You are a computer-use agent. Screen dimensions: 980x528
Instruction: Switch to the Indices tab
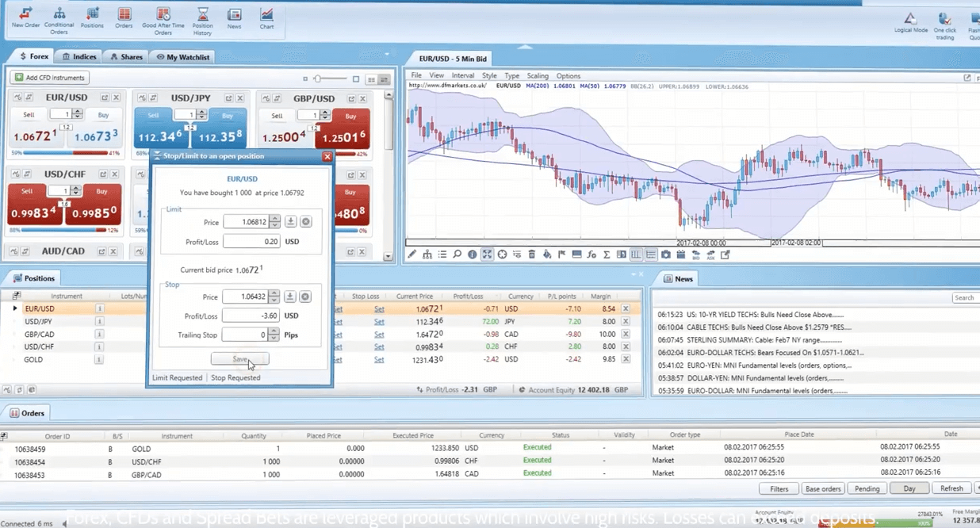point(78,56)
